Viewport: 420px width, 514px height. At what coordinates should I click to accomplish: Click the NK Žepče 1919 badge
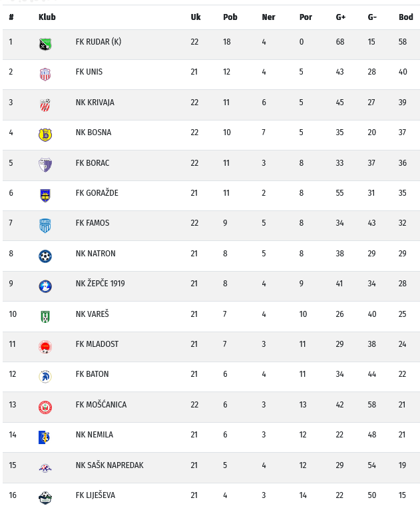click(45, 286)
